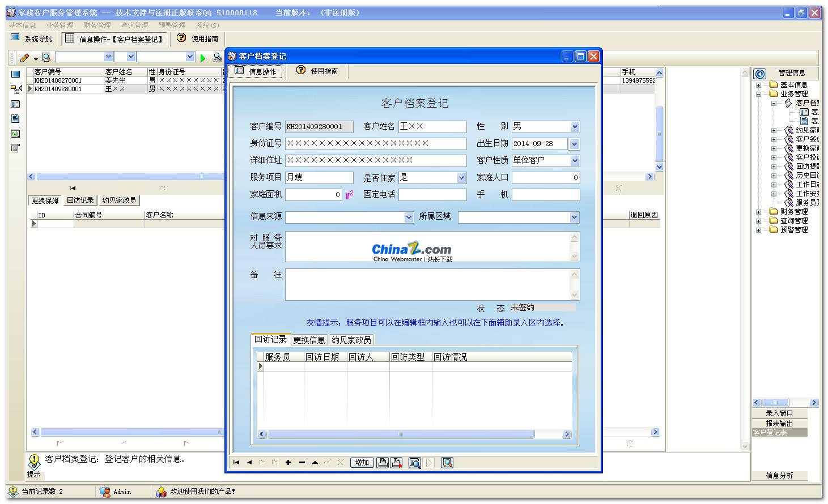Click the round back arrow icon beside 管理信息
This screenshot has width=828, height=504.
tap(760, 74)
